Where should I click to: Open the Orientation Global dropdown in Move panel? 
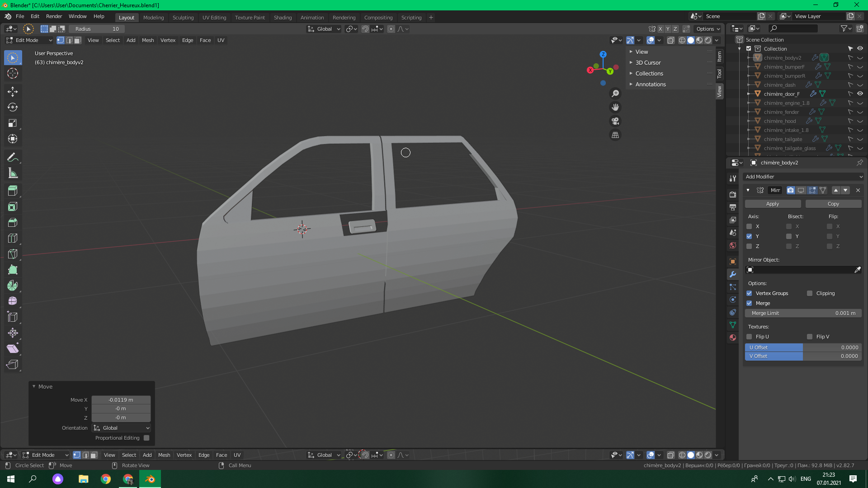coord(121,428)
